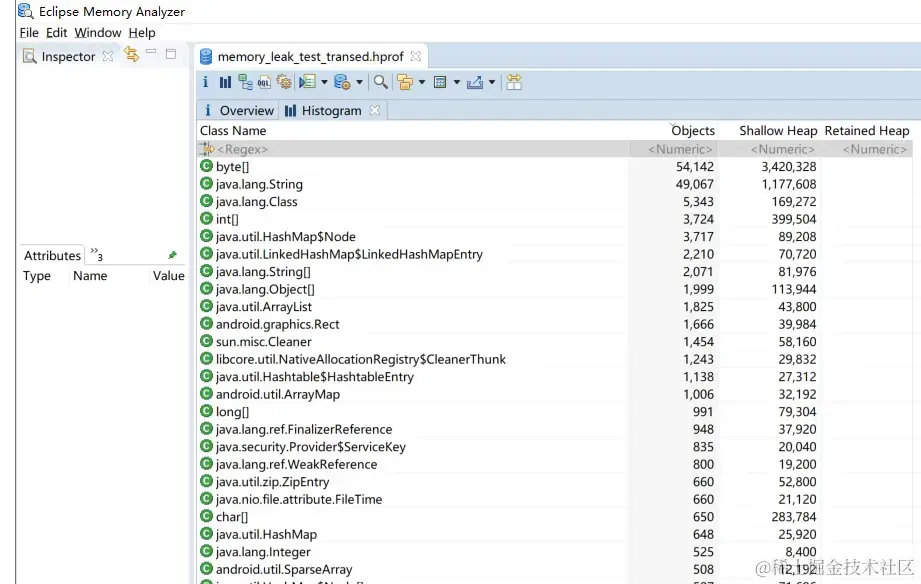The width and height of the screenshot is (921, 584).
Task: Select the java.lang.Object[] row
Action: point(555,289)
